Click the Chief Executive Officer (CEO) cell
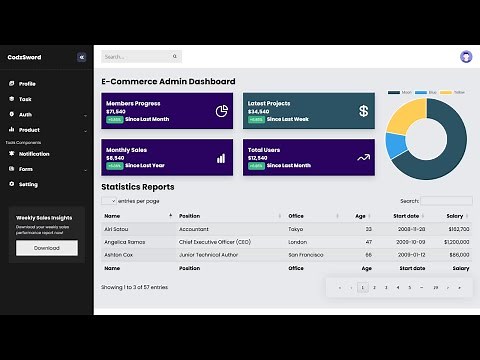480x360 pixels. coord(215,242)
